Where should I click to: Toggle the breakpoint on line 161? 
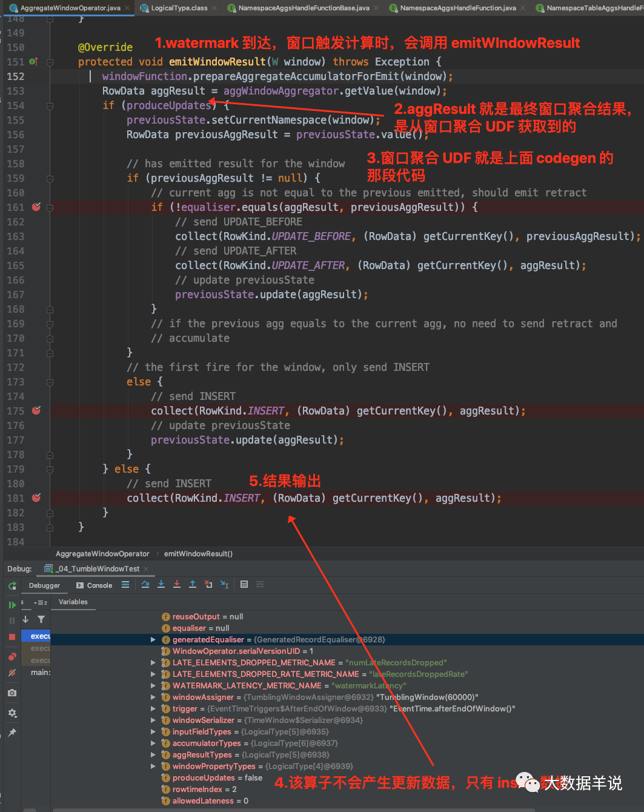click(x=36, y=207)
